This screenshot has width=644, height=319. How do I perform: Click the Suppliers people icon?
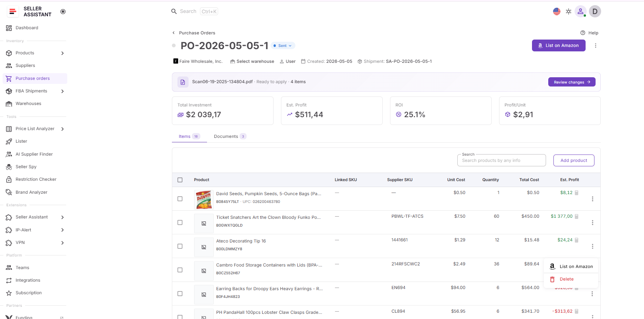click(x=9, y=66)
